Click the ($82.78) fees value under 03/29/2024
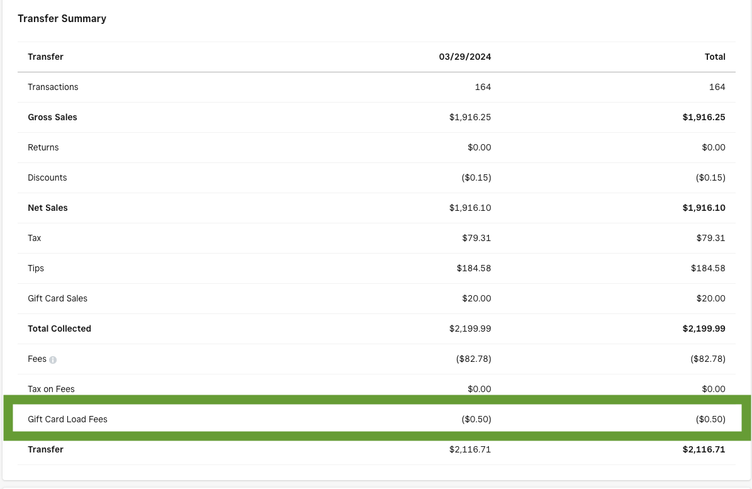Image resolution: width=752 pixels, height=489 pixels. [472, 359]
